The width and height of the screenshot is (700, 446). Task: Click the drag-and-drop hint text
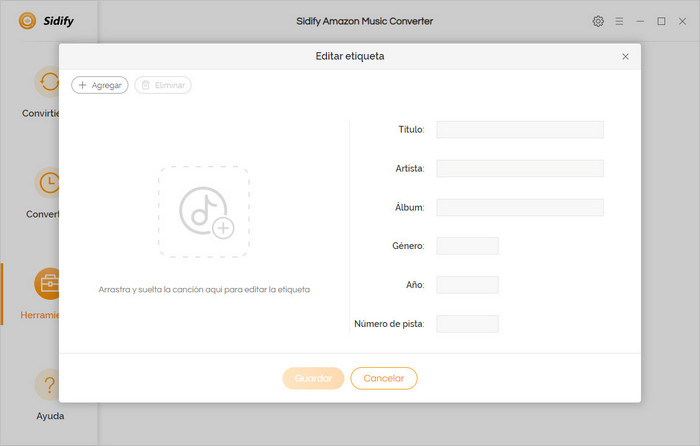[x=204, y=289]
